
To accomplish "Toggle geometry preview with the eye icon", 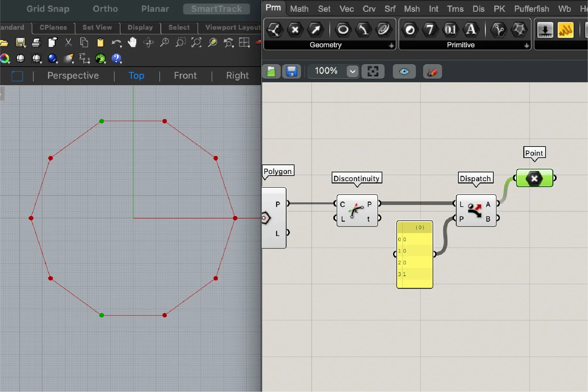I will pos(404,71).
